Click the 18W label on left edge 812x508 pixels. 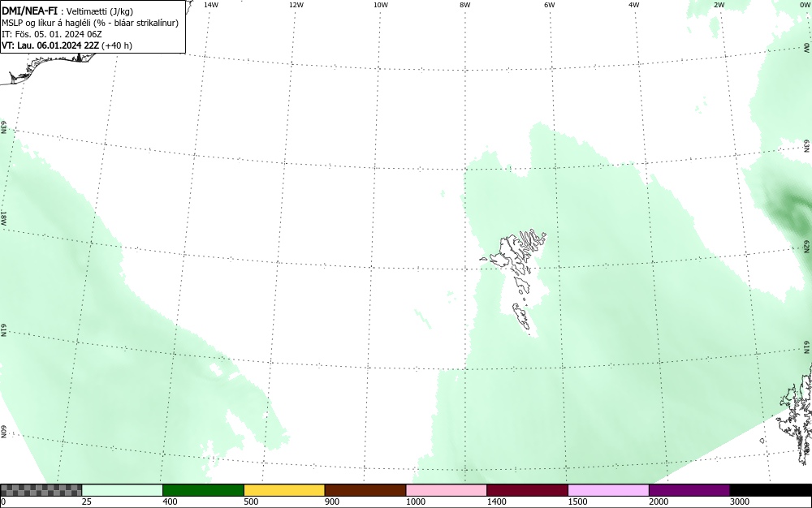coord(3,217)
